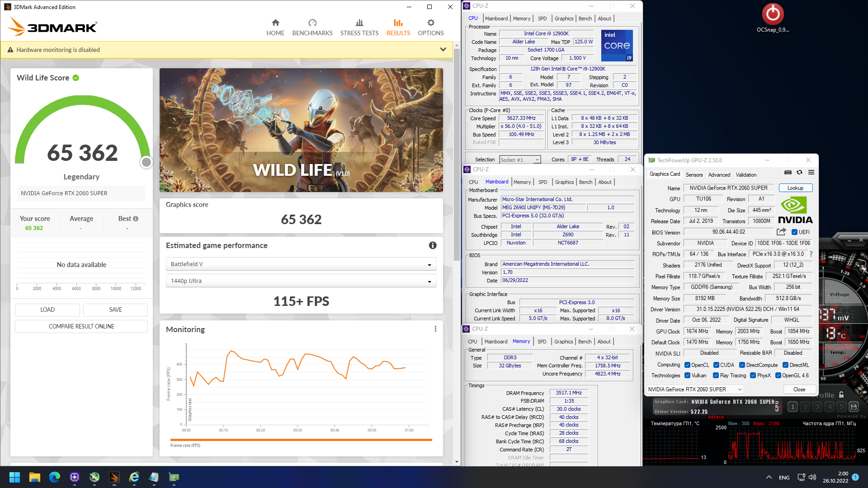Open the GPU-Z hamburger menu

811,172
